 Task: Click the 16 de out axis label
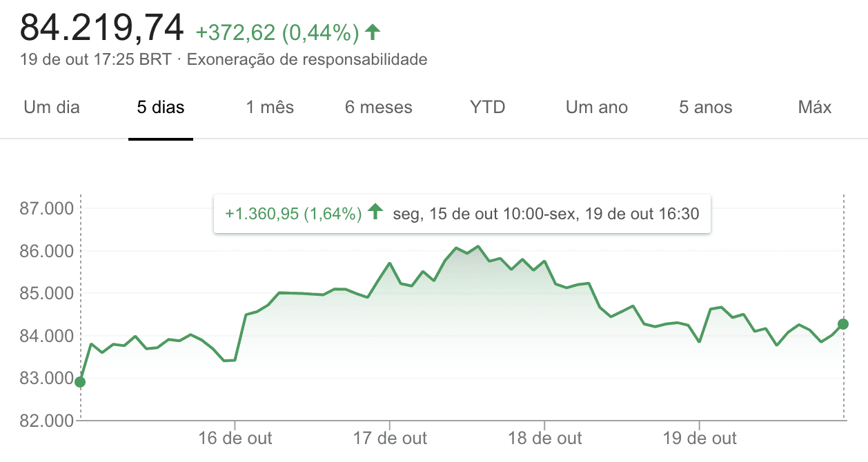pyautogui.click(x=235, y=438)
